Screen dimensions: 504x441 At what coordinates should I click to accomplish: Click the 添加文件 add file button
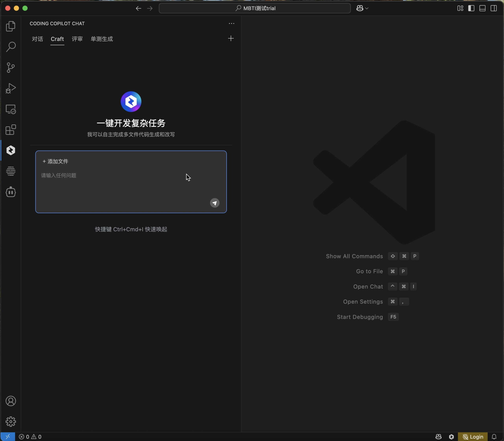(55, 161)
